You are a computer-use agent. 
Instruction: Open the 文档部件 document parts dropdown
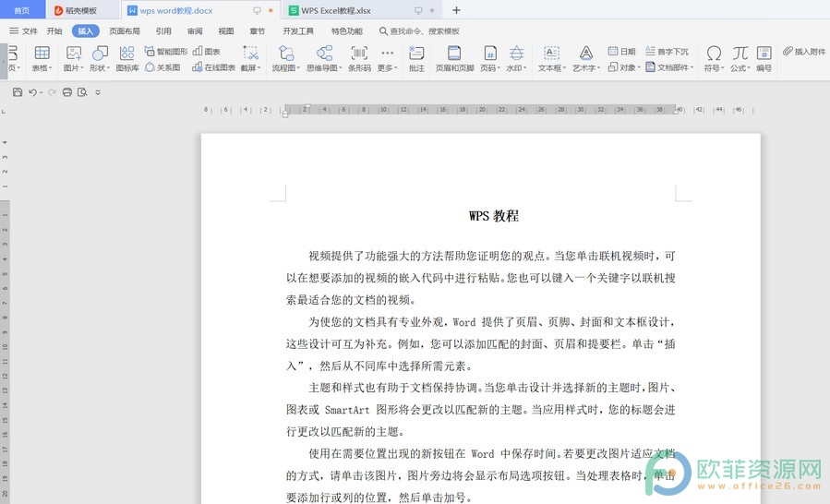coord(669,67)
